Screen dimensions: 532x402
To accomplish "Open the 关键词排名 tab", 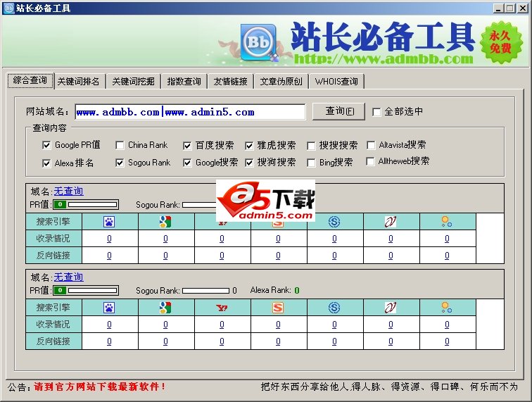I will pos(79,82).
